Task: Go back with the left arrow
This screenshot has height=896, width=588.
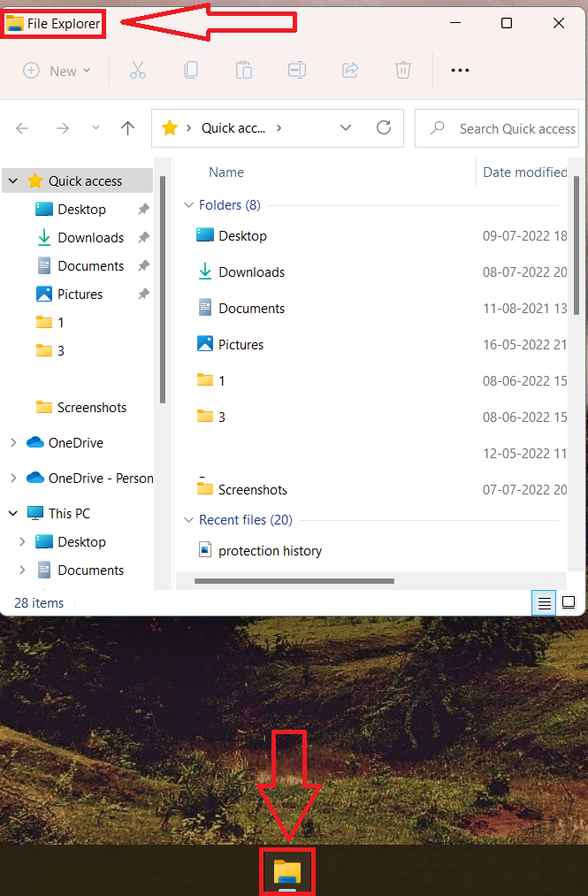Action: [22, 128]
